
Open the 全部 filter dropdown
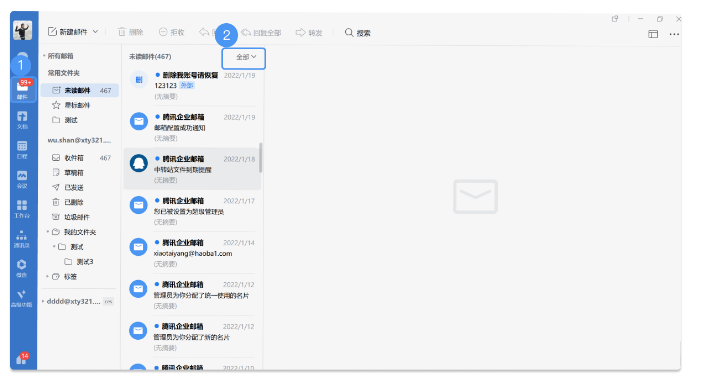(x=244, y=59)
